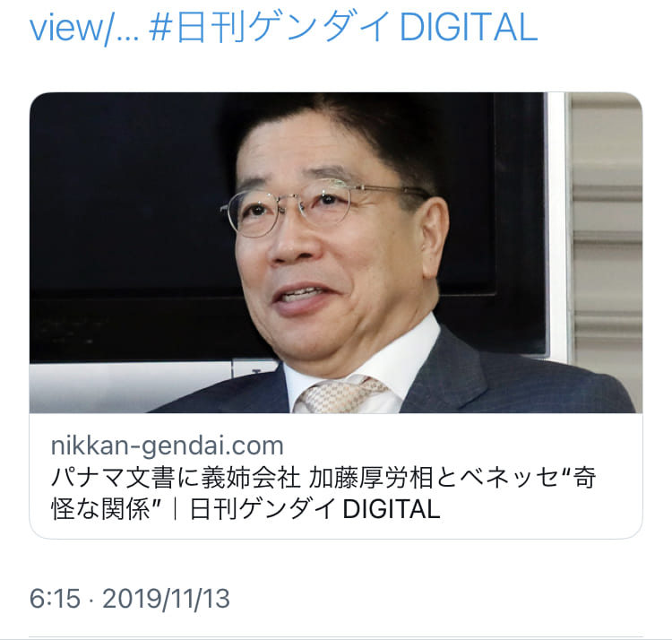672x640 pixels.
Task: Open link card via white description area
Action: (x=336, y=476)
